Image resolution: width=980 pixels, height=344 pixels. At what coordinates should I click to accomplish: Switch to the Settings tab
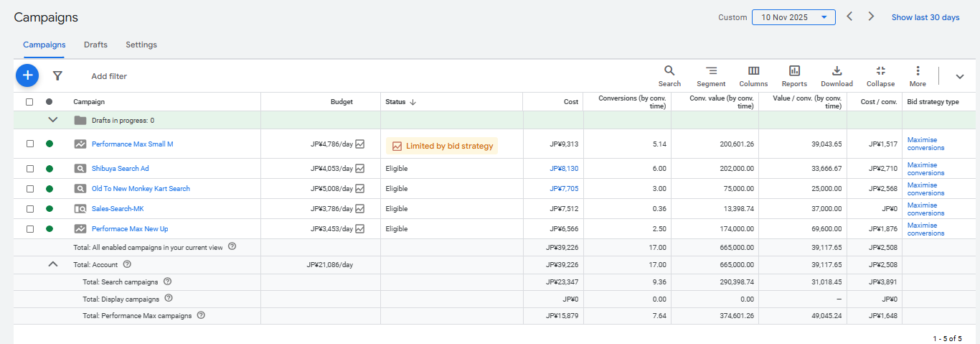click(141, 45)
